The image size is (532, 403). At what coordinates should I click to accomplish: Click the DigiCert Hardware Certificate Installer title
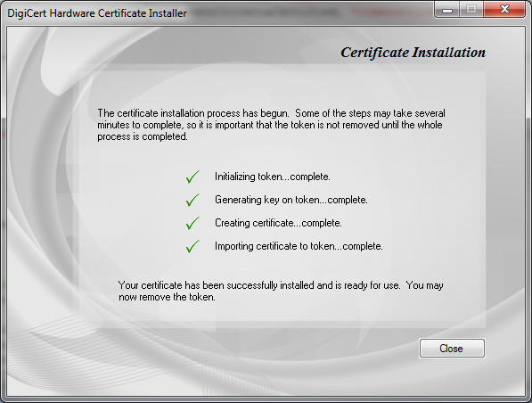pos(97,13)
